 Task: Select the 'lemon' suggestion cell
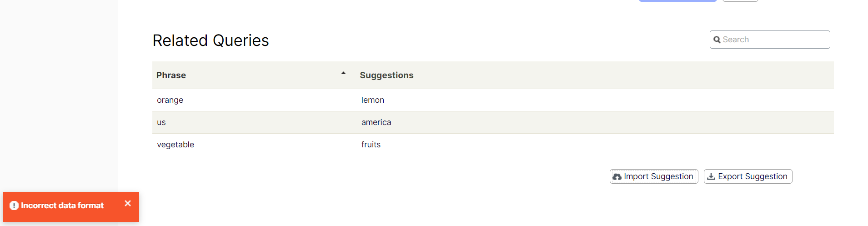tap(373, 100)
